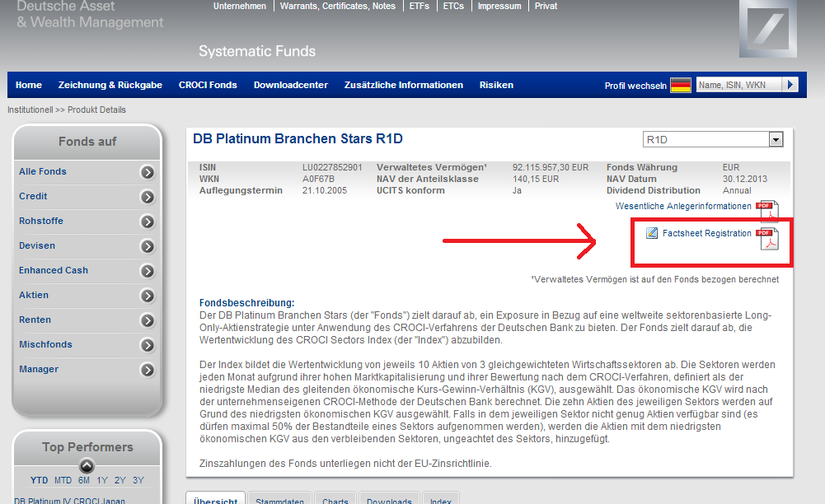
Task: Click arrow icon next to Devisen
Action: 148,246
